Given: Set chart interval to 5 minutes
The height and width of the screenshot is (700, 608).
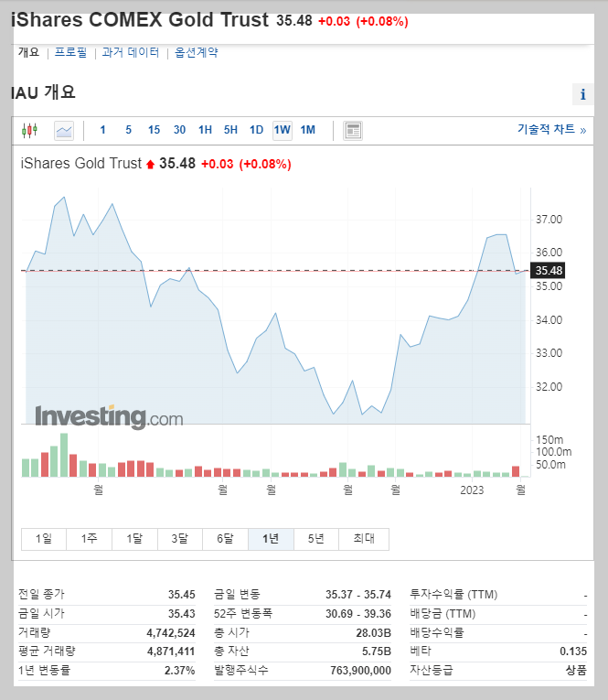Looking at the screenshot, I should (x=129, y=130).
